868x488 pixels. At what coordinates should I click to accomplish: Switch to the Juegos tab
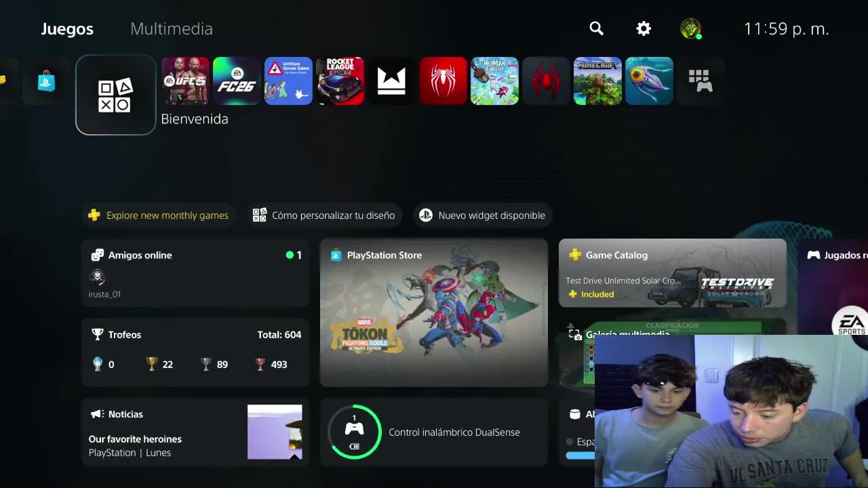(x=67, y=28)
